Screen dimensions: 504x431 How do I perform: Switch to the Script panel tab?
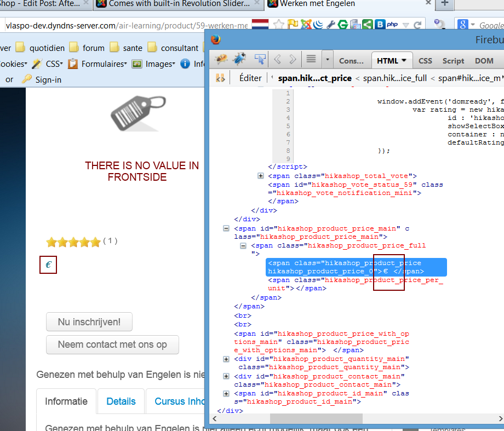[x=453, y=61]
